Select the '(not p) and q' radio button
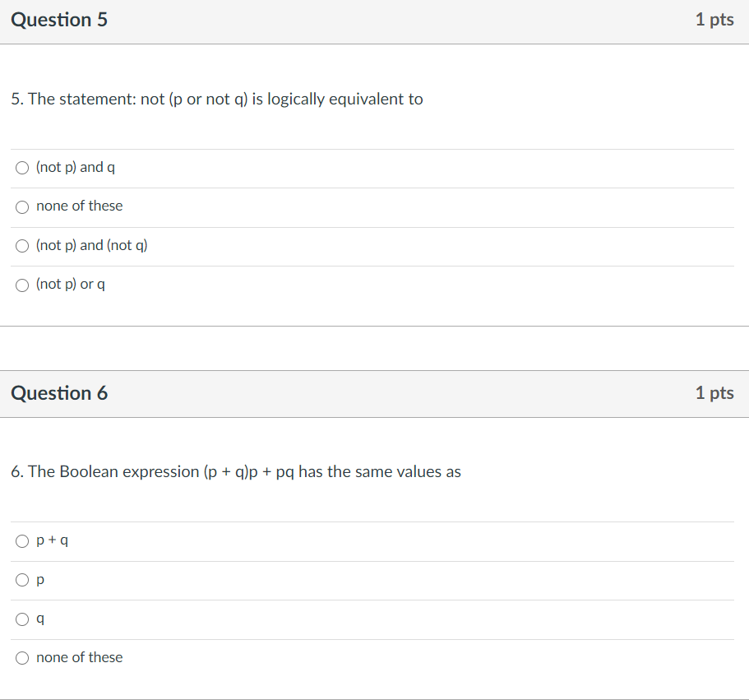 (x=22, y=167)
